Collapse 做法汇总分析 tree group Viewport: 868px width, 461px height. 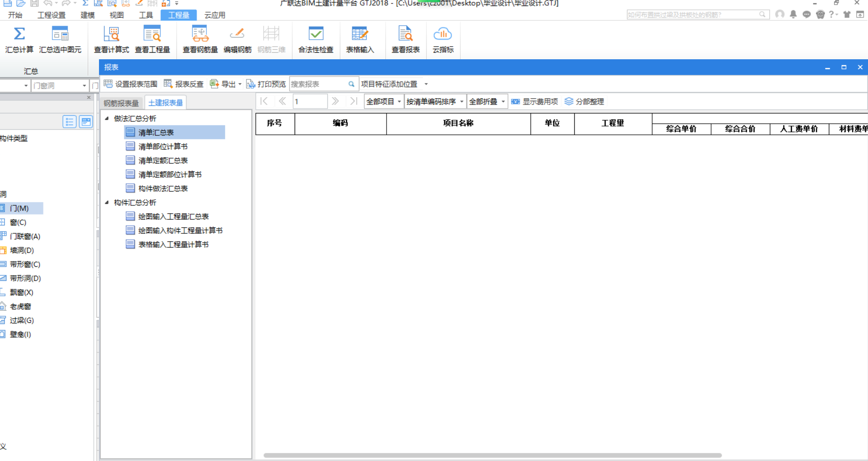click(107, 119)
